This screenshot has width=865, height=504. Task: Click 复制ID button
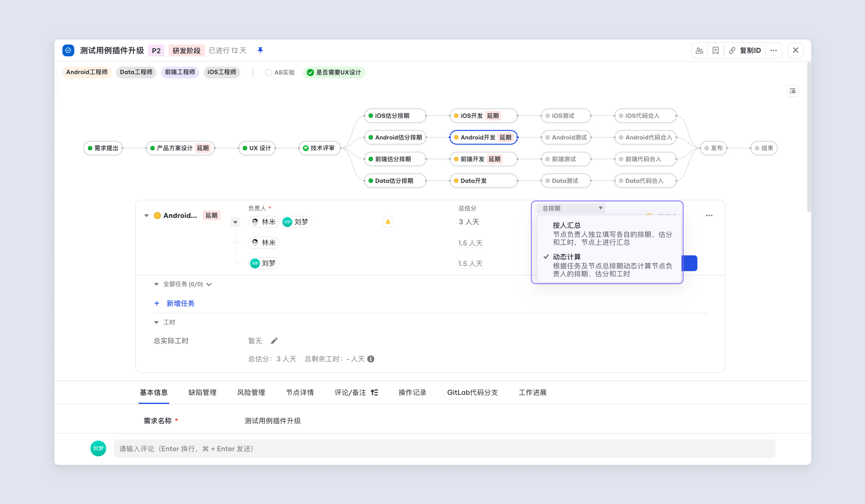coord(750,51)
